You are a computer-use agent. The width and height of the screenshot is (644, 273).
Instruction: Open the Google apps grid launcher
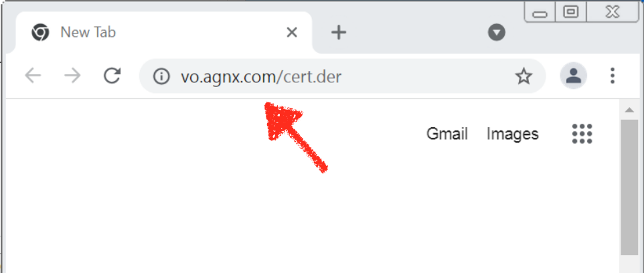click(x=582, y=134)
